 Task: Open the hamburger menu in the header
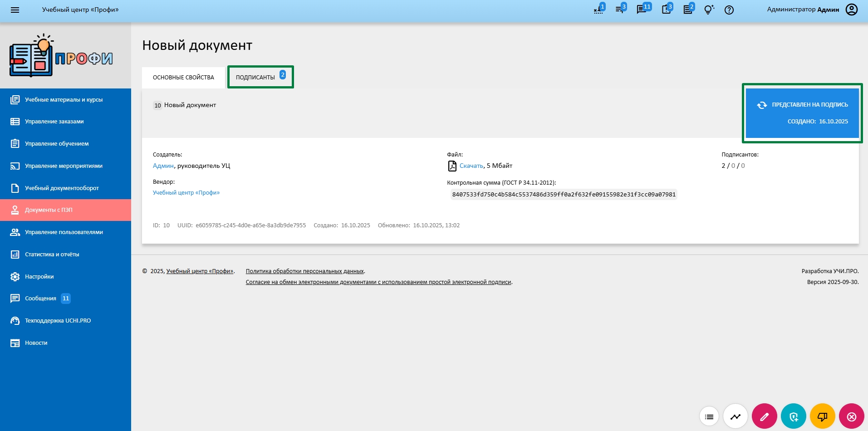15,10
